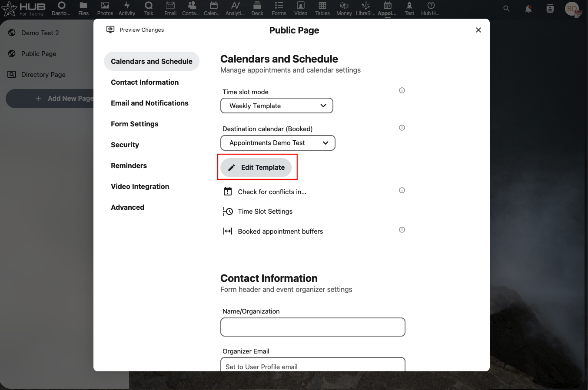Click the search magnifier icon

click(x=506, y=9)
